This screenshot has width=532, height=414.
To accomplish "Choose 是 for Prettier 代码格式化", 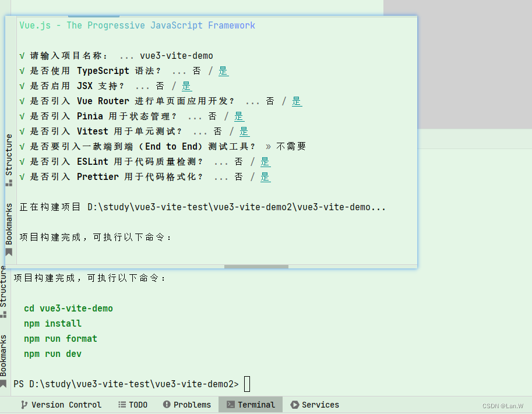I will click(x=265, y=176).
